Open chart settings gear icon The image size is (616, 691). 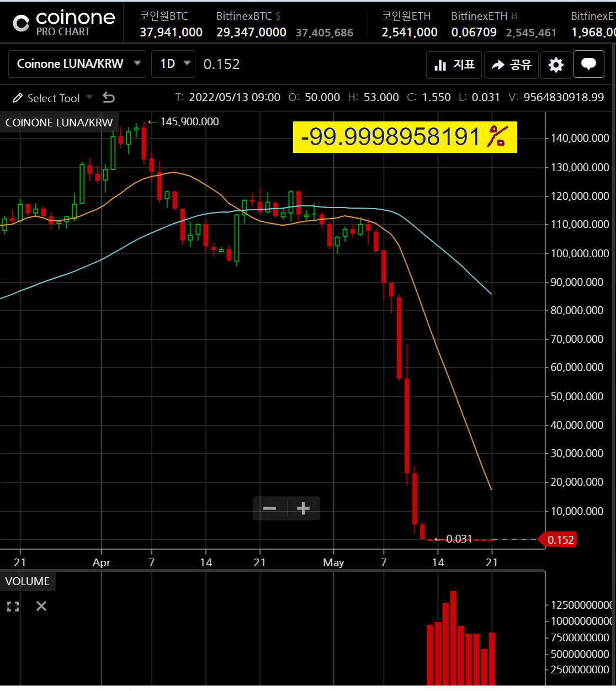pos(556,65)
